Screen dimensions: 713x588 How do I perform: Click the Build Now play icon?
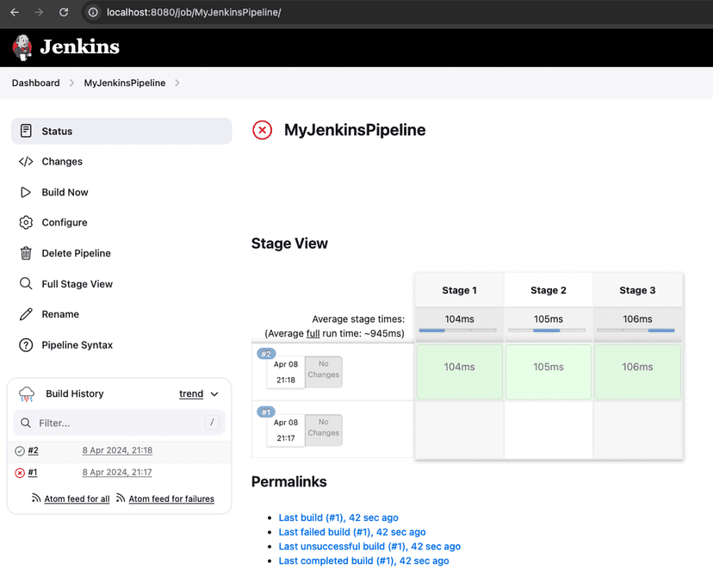coord(25,192)
